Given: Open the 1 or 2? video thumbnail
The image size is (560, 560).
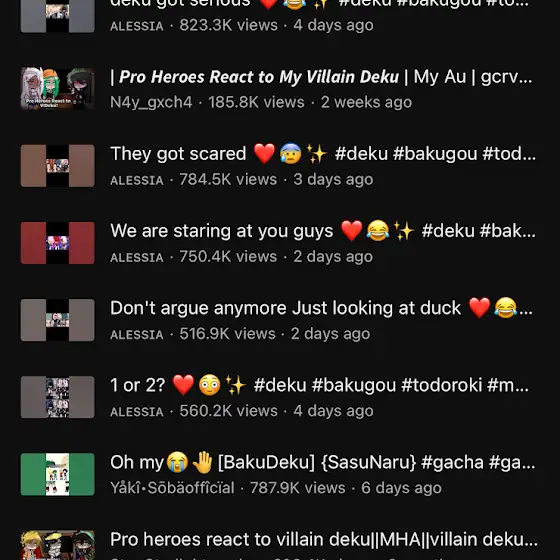Looking at the screenshot, I should 58,397.
